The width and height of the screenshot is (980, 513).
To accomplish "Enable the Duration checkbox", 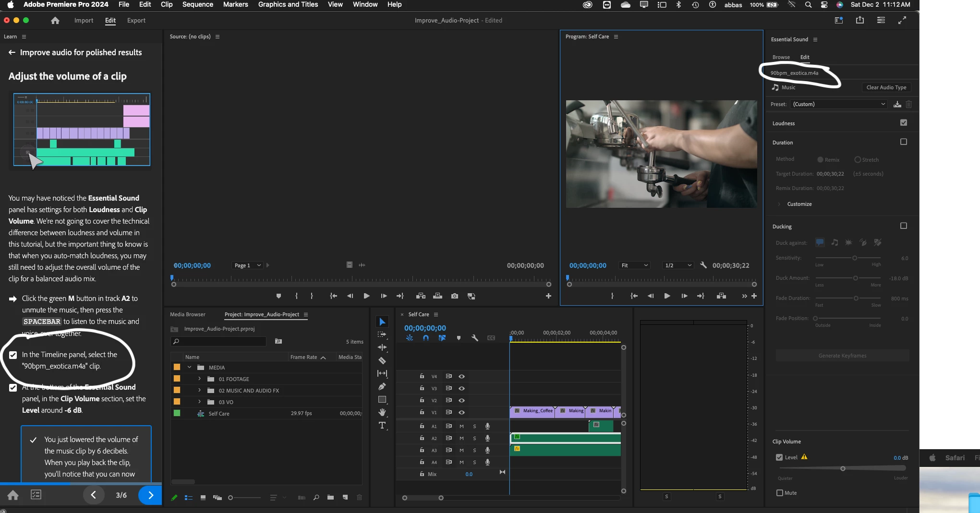I will point(904,142).
